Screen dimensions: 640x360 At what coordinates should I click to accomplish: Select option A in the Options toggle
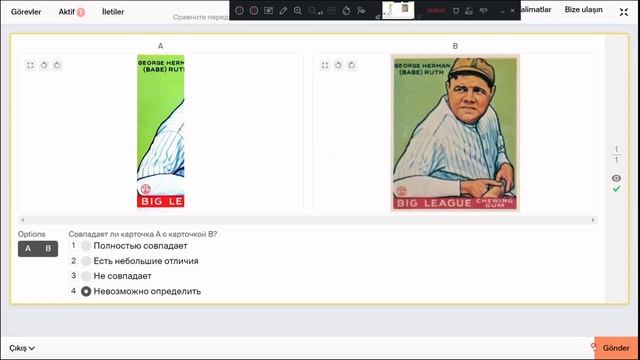pos(28,249)
